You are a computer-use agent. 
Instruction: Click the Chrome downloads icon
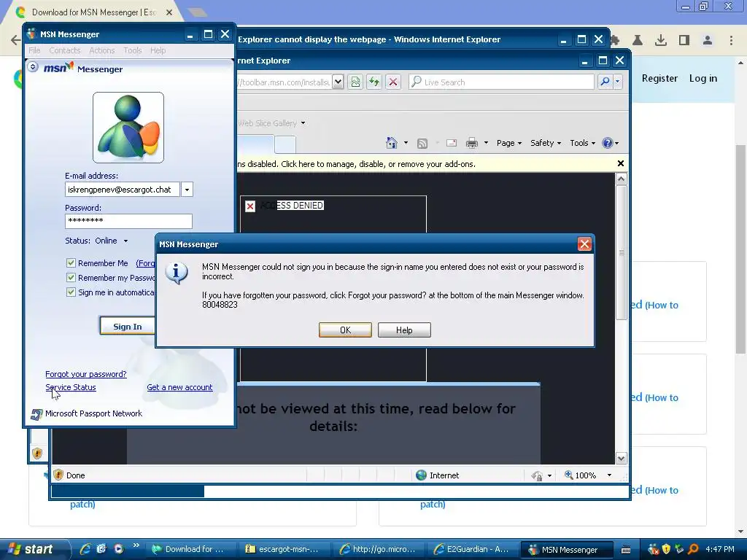click(x=660, y=41)
